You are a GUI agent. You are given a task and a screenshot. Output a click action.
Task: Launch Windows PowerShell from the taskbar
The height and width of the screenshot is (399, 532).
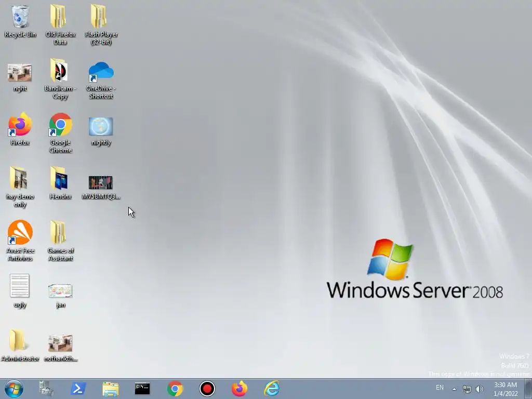coord(78,389)
